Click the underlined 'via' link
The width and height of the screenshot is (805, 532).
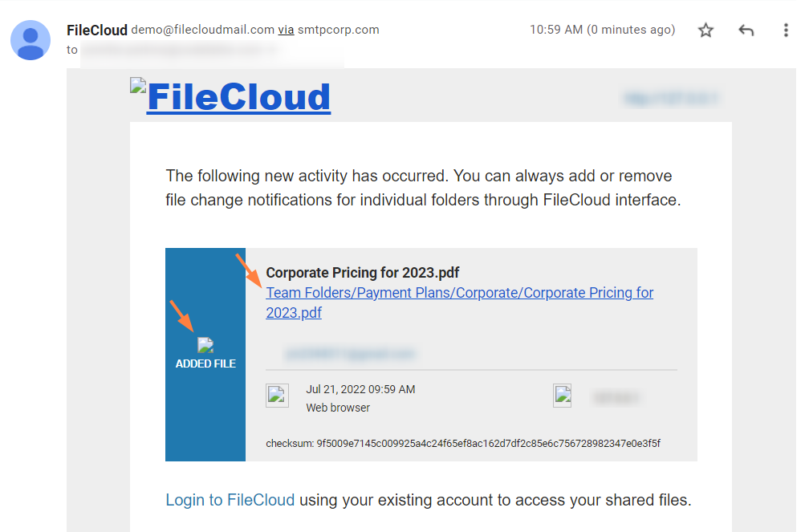286,30
